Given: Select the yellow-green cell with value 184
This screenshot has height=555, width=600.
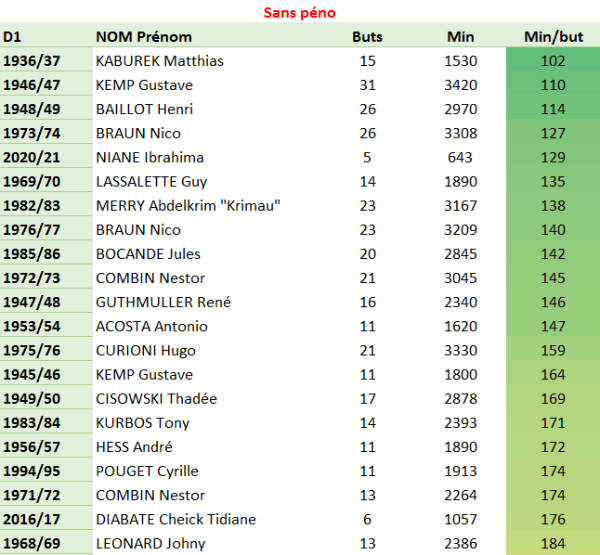Looking at the screenshot, I should pos(552,543).
